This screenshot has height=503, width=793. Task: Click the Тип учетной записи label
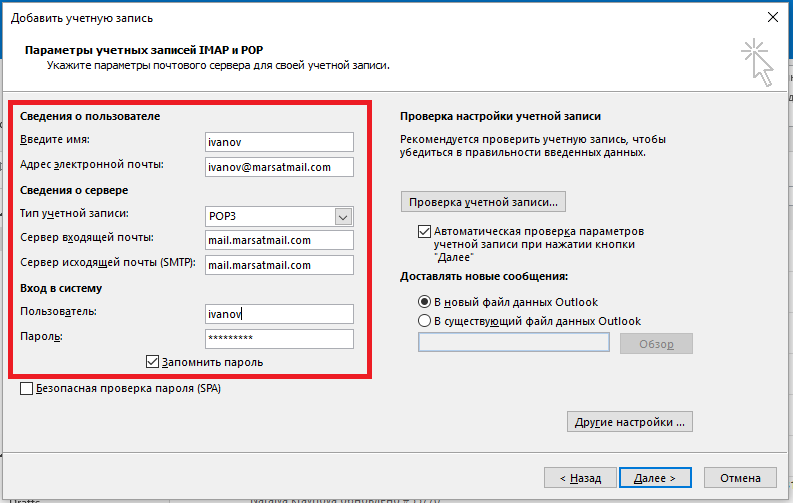74,213
